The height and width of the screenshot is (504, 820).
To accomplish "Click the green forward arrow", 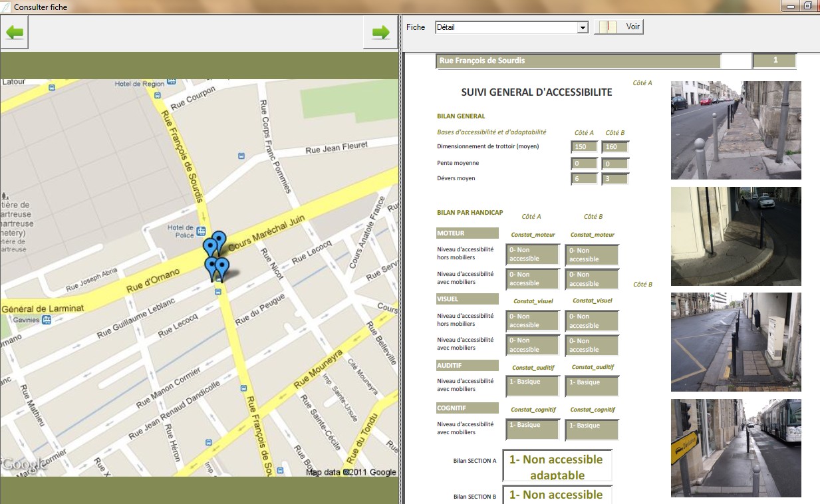I will (380, 33).
